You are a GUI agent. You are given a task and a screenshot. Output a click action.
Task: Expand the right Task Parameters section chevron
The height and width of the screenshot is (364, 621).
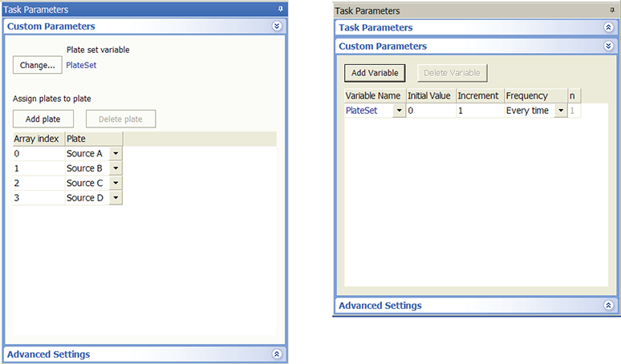pos(608,27)
